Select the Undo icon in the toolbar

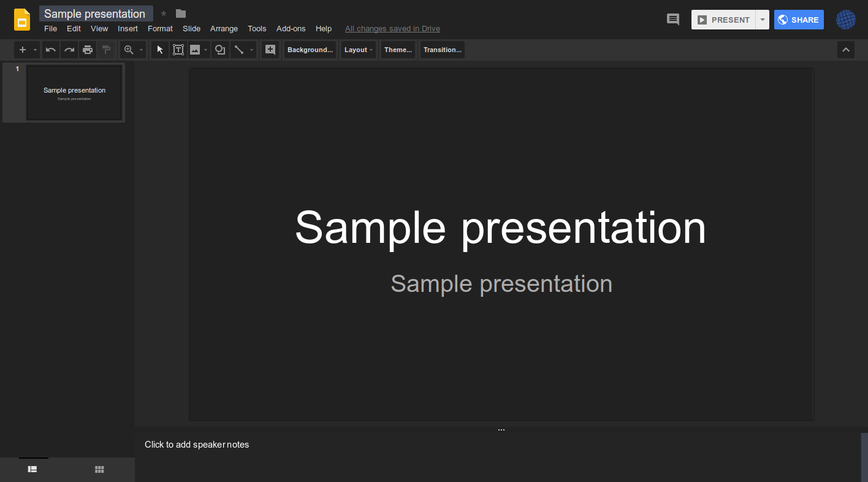tap(51, 50)
